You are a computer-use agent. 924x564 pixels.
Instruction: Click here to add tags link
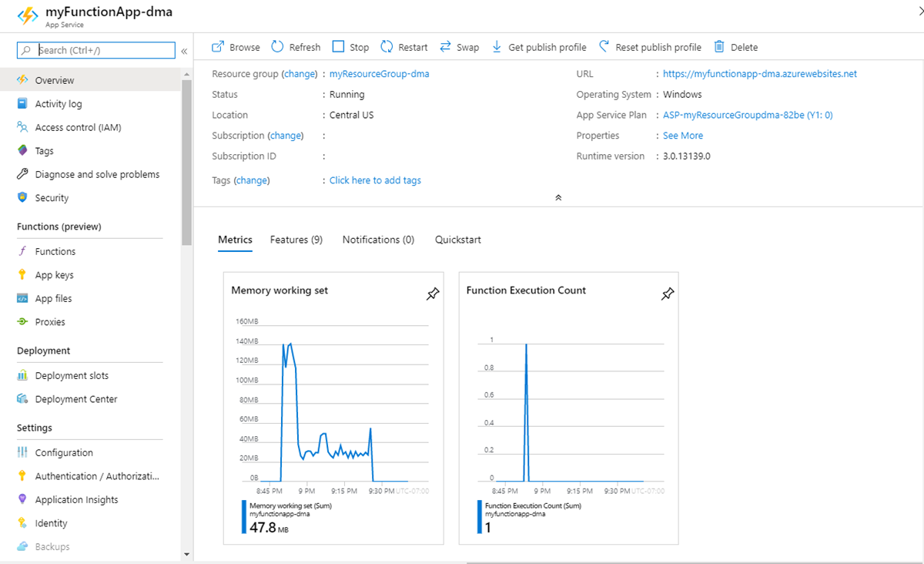pos(375,180)
